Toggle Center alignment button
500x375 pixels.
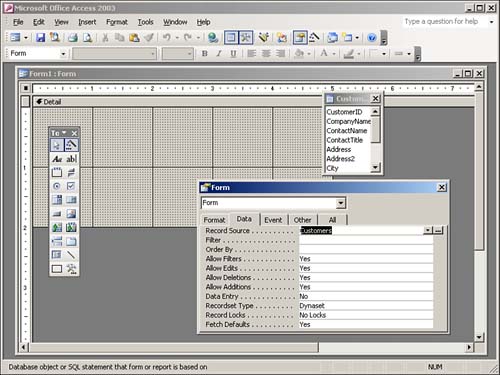[266, 53]
